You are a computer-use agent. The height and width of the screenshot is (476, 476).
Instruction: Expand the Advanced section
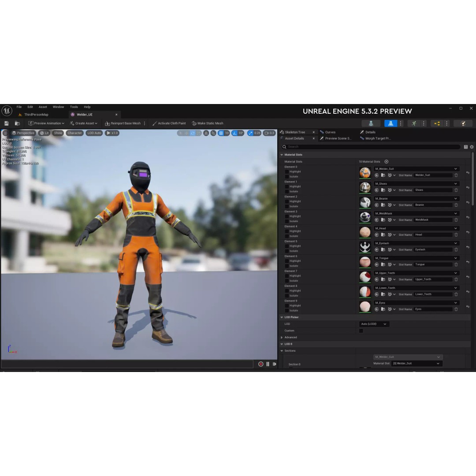pos(282,337)
